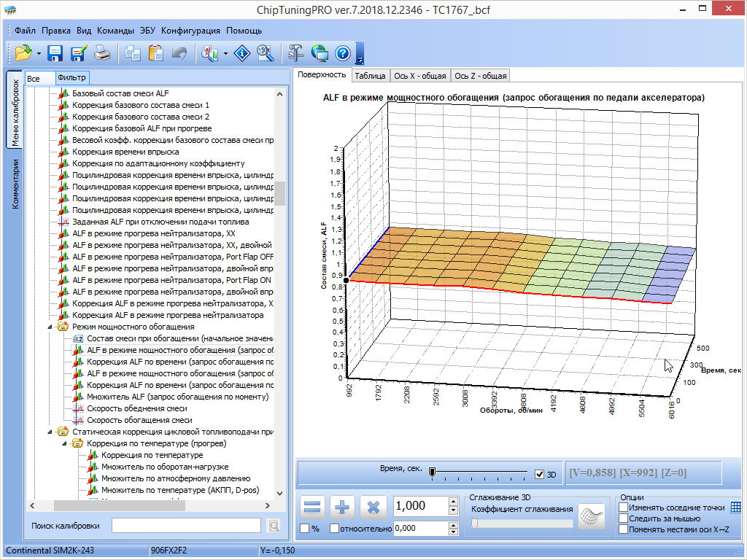The width and height of the screenshot is (747, 560).
Task: Click the save-with-checkmark toolbar icon
Action: 79,52
